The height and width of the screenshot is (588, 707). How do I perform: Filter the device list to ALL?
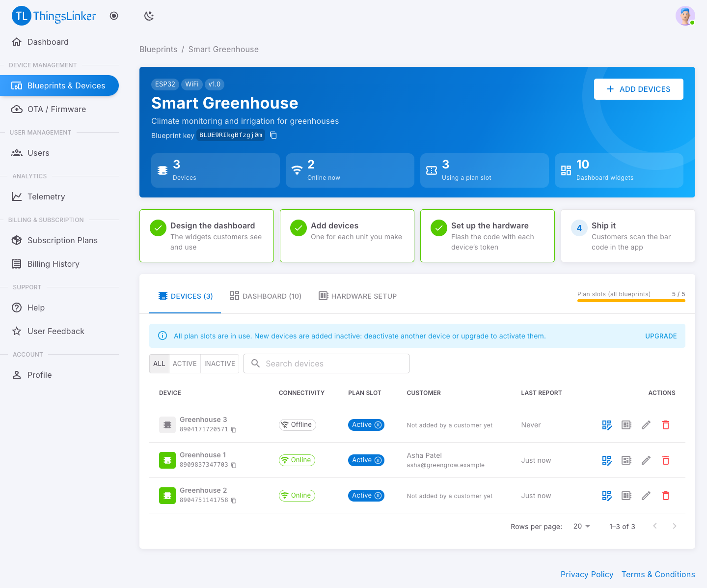tap(159, 364)
